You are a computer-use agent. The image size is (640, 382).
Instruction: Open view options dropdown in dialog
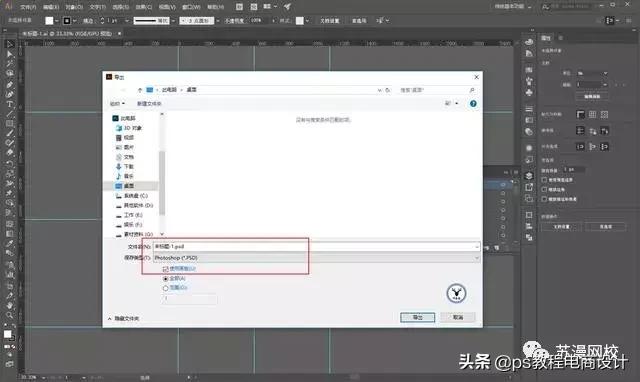pyautogui.click(x=457, y=104)
